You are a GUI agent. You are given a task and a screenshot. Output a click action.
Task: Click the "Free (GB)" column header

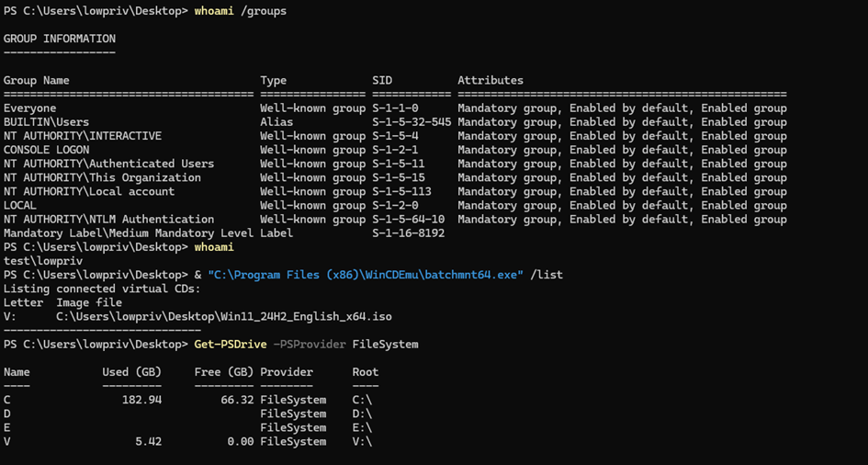click(x=223, y=372)
